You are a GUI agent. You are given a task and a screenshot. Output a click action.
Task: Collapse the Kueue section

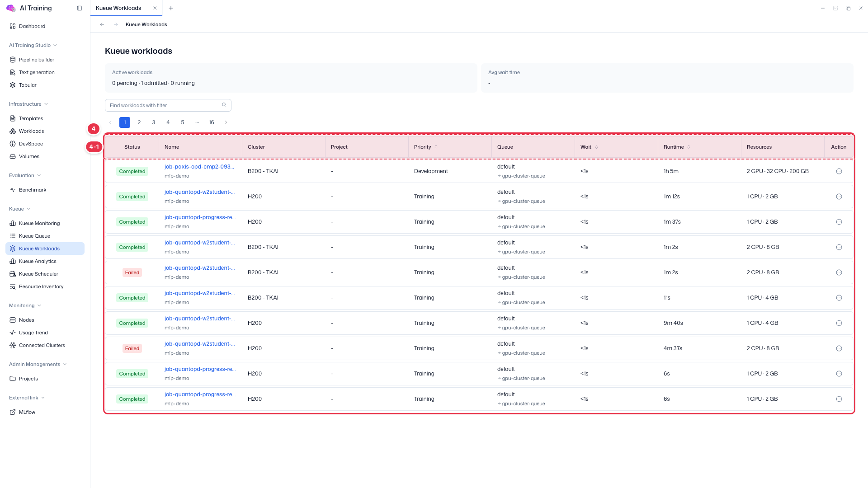20,209
